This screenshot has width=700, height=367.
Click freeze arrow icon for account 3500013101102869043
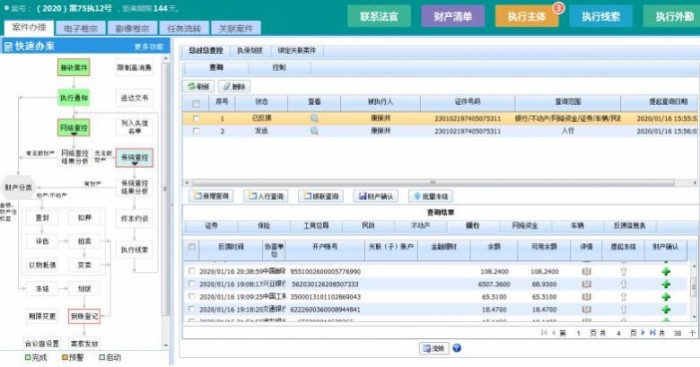[x=624, y=296]
